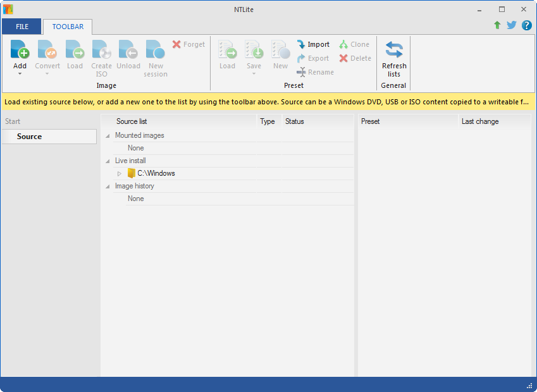Viewport: 537px width, 392px height.
Task: Open the Twitter bird icon
Action: [x=512, y=25]
